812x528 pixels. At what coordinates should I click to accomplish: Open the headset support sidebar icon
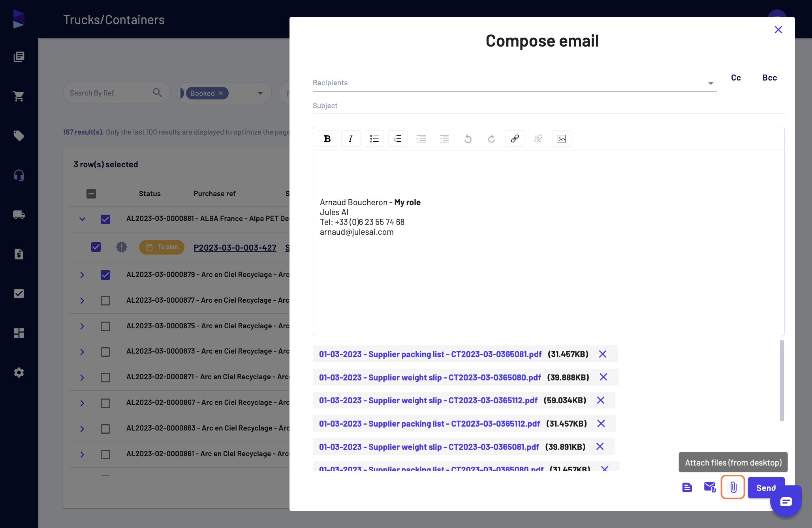pyautogui.click(x=19, y=175)
